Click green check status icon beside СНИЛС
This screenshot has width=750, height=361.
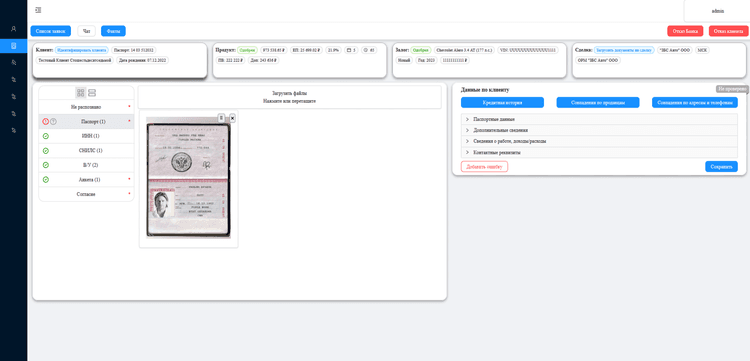tap(46, 151)
